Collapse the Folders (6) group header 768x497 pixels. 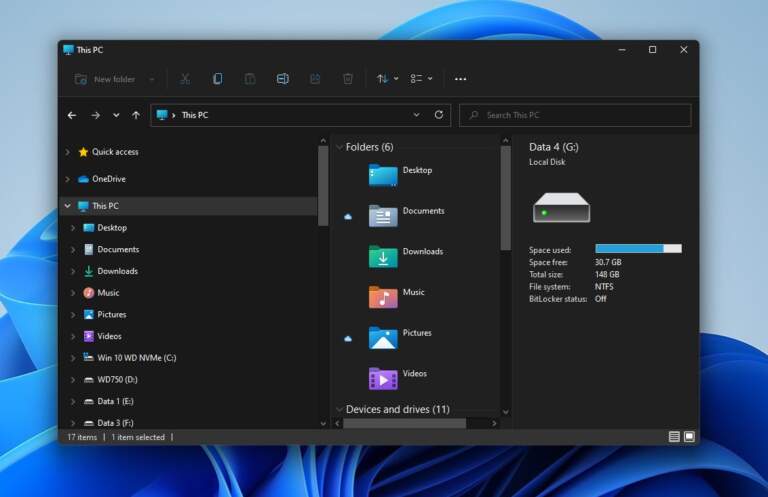pyautogui.click(x=339, y=147)
